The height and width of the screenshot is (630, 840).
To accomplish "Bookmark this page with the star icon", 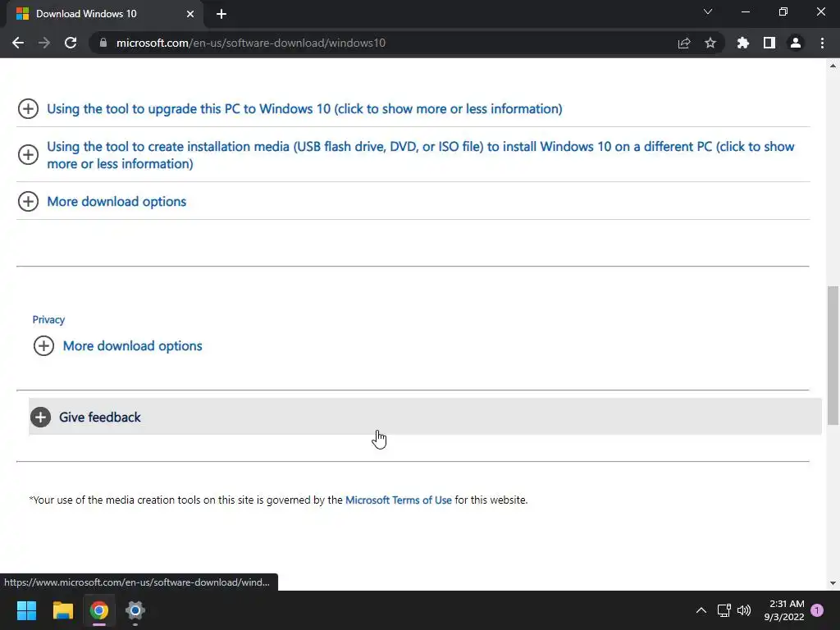I will coord(710,43).
